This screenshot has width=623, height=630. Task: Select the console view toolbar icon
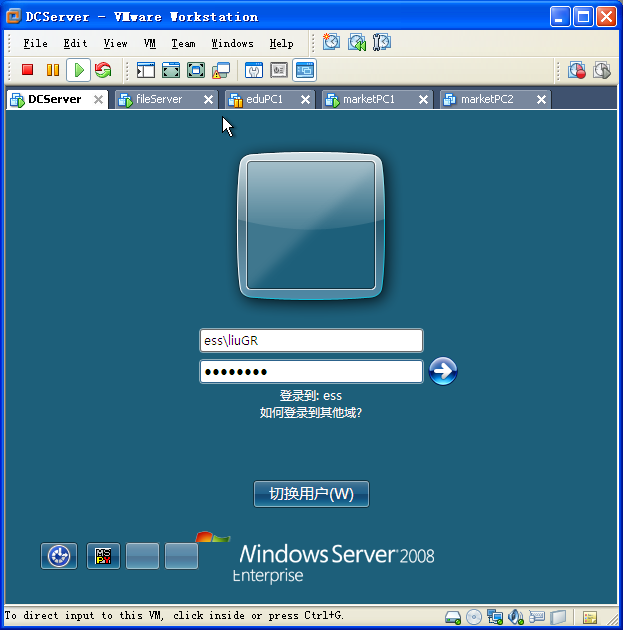tap(304, 70)
